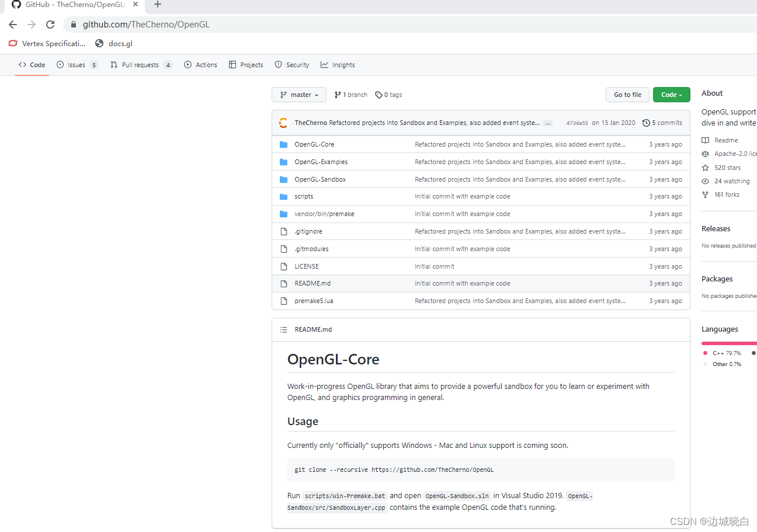Click the pink C++ language bar
The width and height of the screenshot is (757, 532).
pyautogui.click(x=729, y=343)
